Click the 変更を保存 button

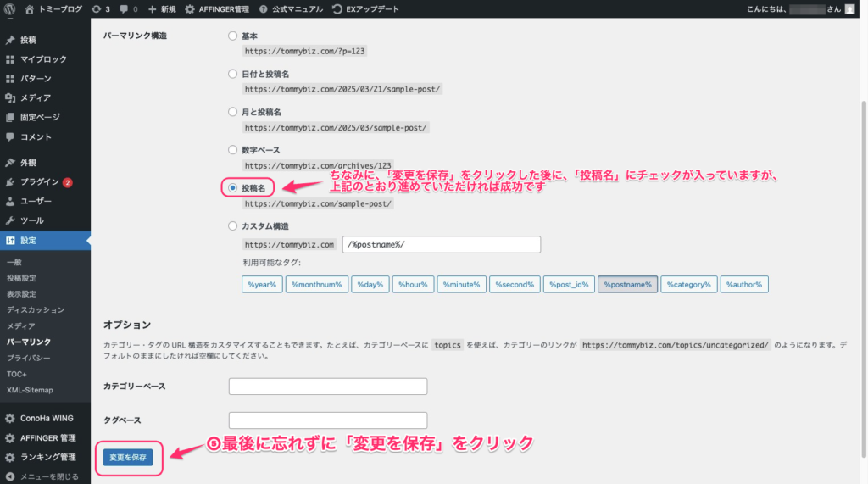click(128, 457)
